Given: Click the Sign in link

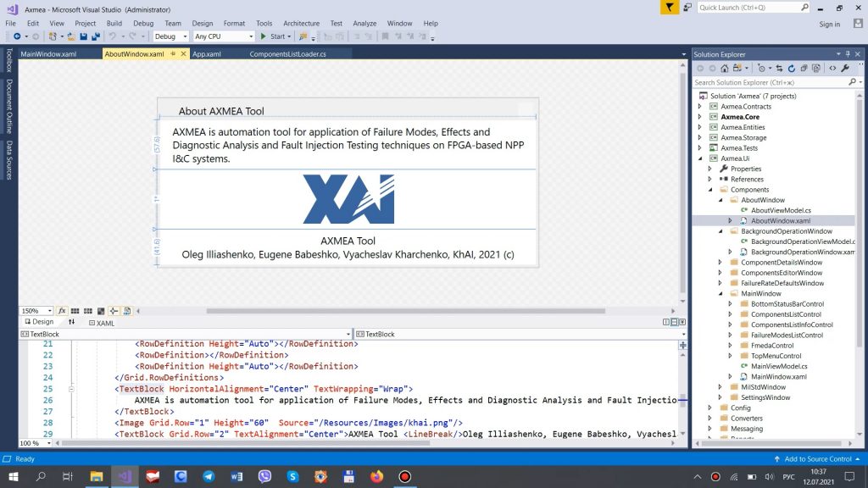Looking at the screenshot, I should coord(829,24).
